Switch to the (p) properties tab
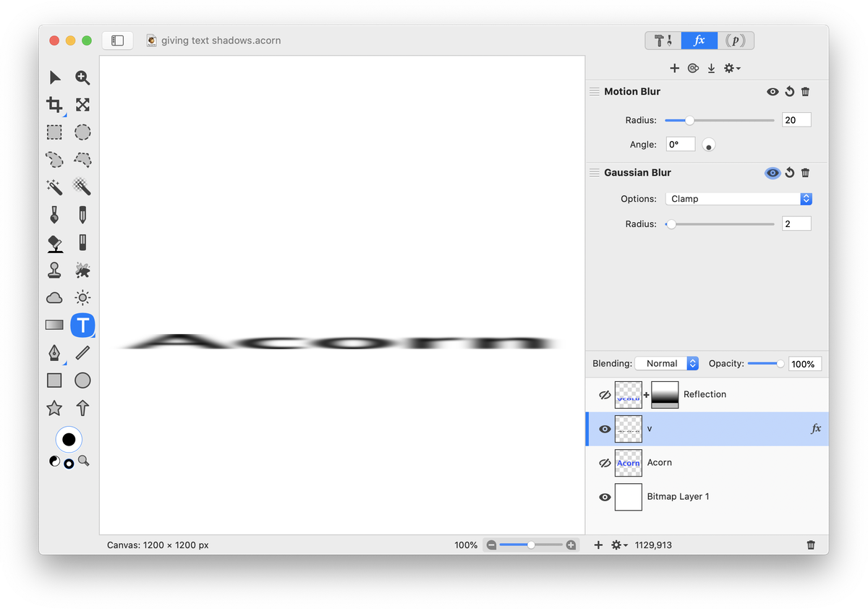Viewport: 868px width, 609px height. pyautogui.click(x=736, y=41)
